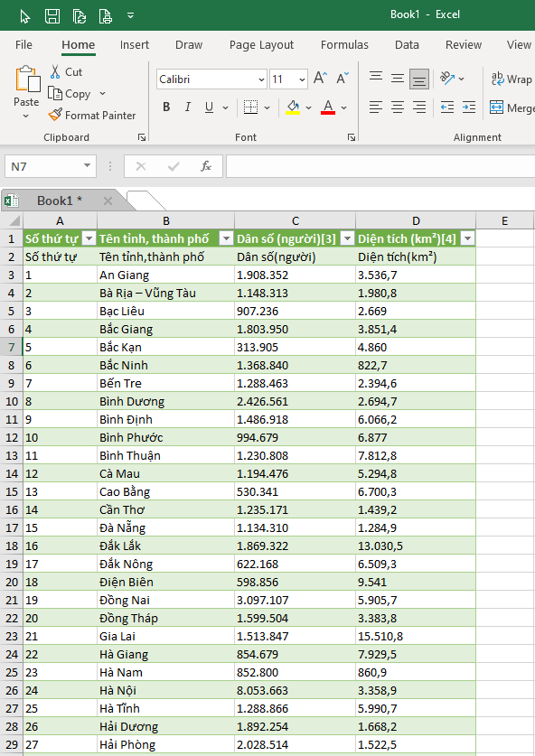This screenshot has height=756, width=535.
Task: Open Customize Quick Access Toolbar arrow
Action: pos(130,15)
